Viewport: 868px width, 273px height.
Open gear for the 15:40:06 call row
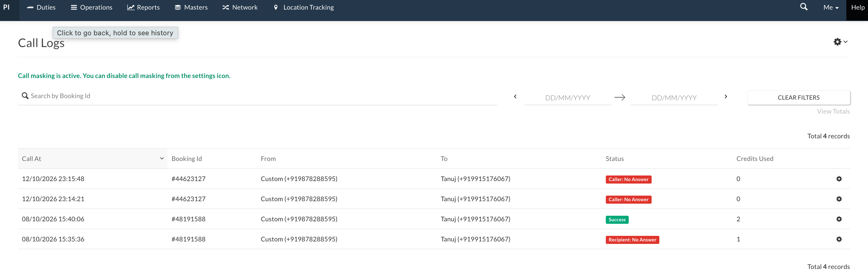coord(839,219)
